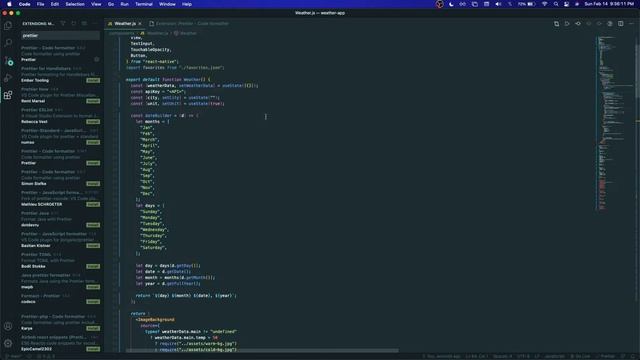
Task: Open the Accounts icon in activity bar
Action: coord(8,327)
